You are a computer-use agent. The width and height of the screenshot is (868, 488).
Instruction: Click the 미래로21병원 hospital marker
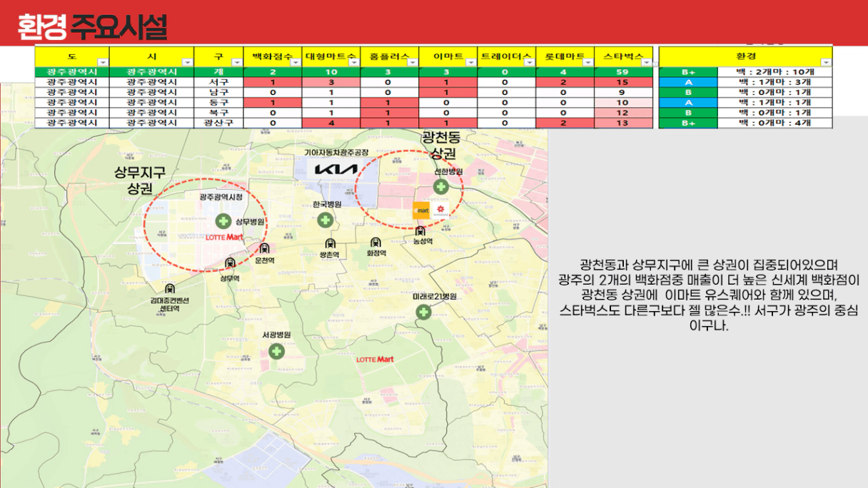tap(424, 312)
